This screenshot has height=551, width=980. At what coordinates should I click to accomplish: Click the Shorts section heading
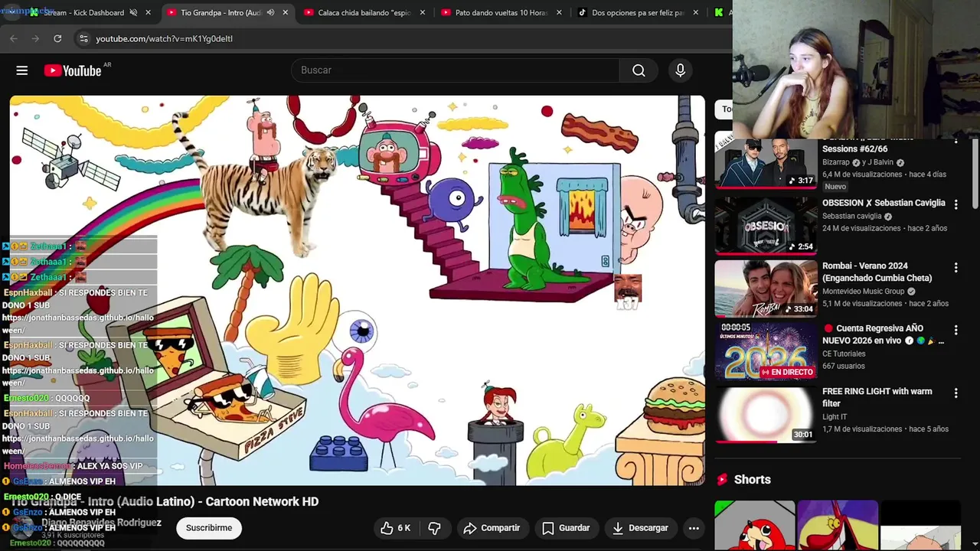click(752, 480)
